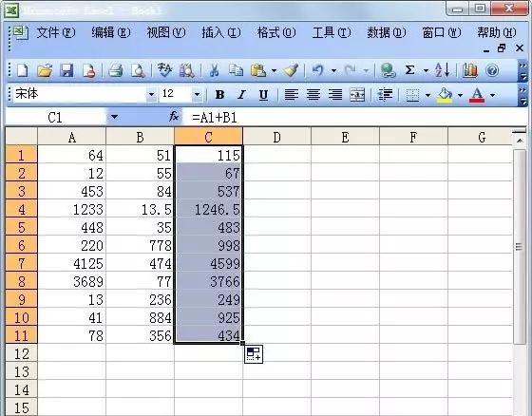Click the Save floppy disk icon

[x=66, y=70]
